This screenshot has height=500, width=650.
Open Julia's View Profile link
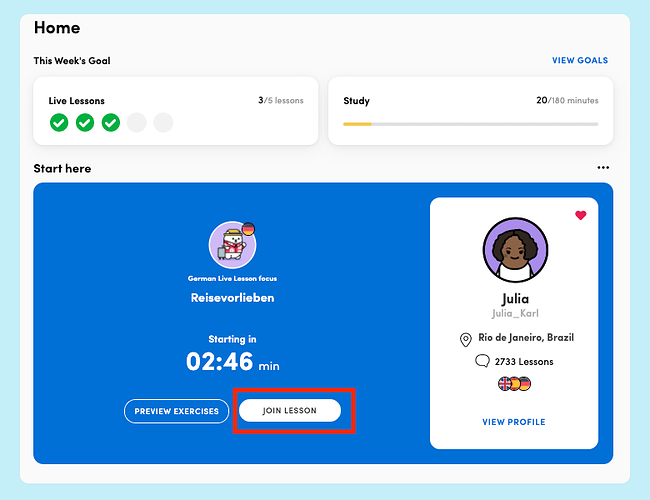[x=514, y=422]
